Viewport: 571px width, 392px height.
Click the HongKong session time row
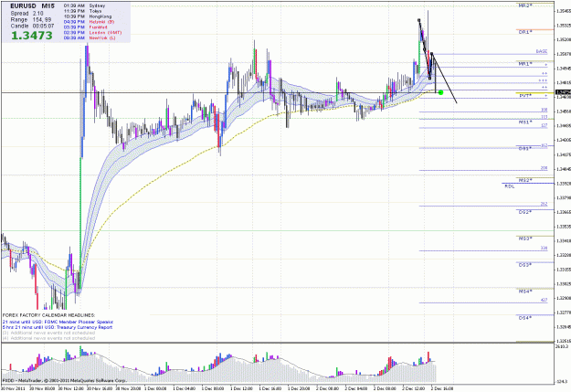(x=88, y=16)
